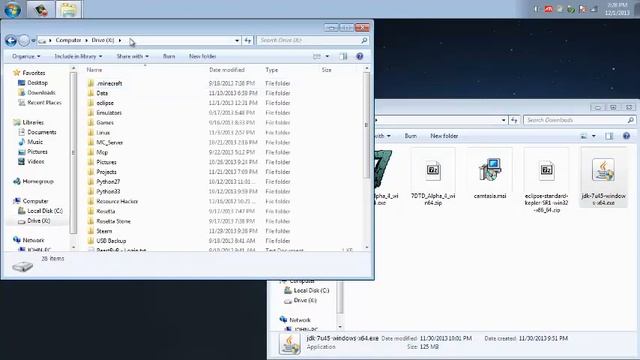
Task: Click New folder in Downloads window toolbar
Action: coord(444,136)
